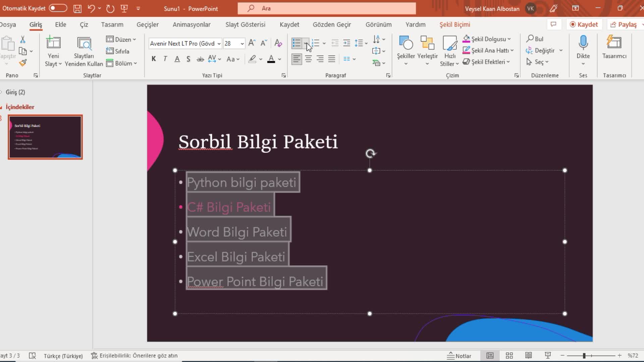The image size is (644, 362).
Task: Switch to Reading view icon
Action: point(528,356)
